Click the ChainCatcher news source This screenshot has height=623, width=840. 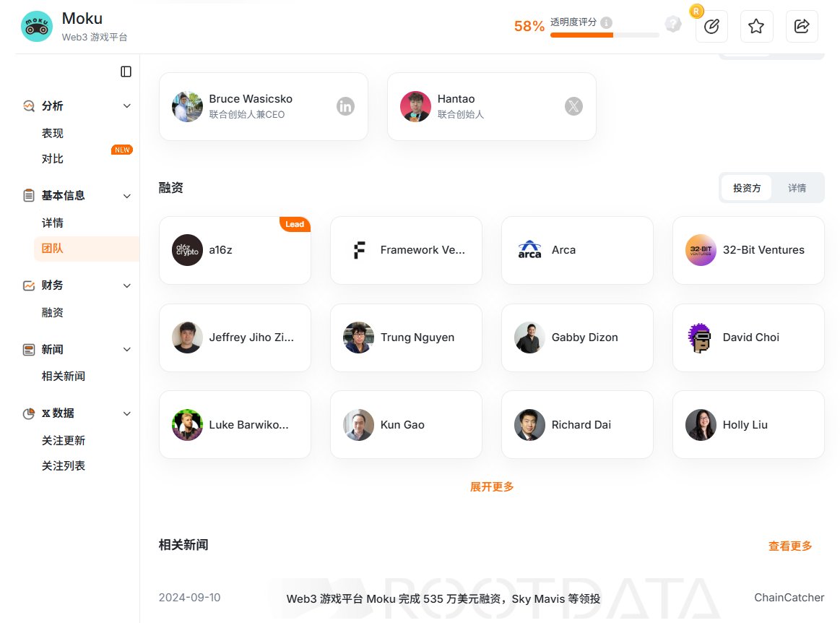tap(789, 597)
